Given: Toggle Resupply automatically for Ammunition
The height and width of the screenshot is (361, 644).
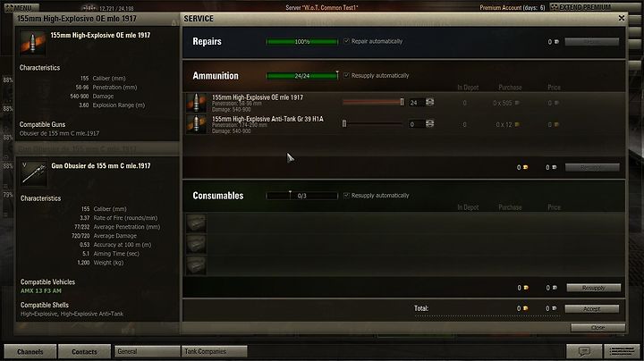Looking at the screenshot, I should point(347,75).
